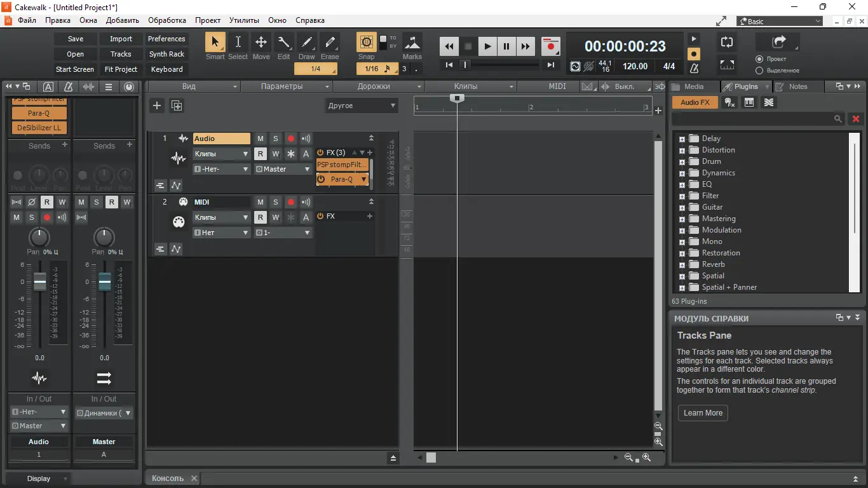Open the Справка menu
The image size is (868, 488).
(x=310, y=20)
